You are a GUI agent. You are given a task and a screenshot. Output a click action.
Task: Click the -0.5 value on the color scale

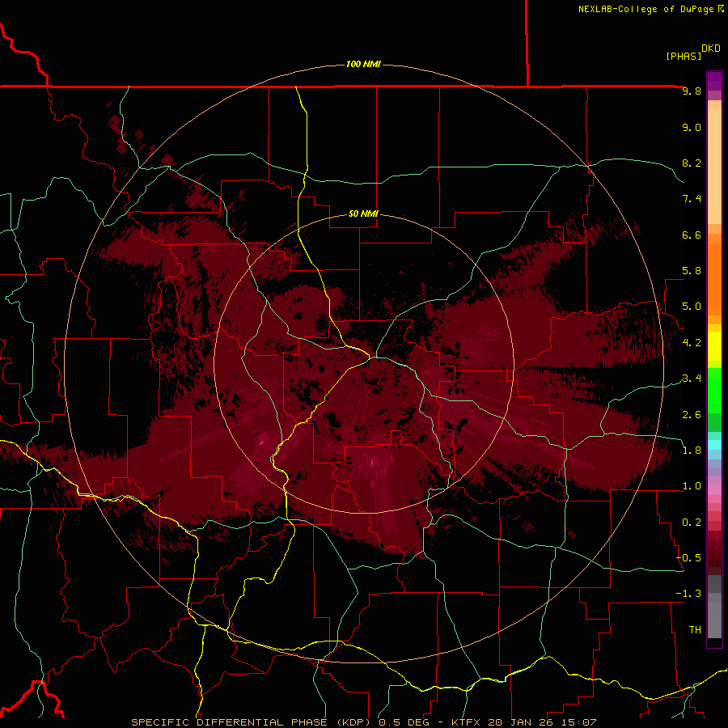click(688, 558)
